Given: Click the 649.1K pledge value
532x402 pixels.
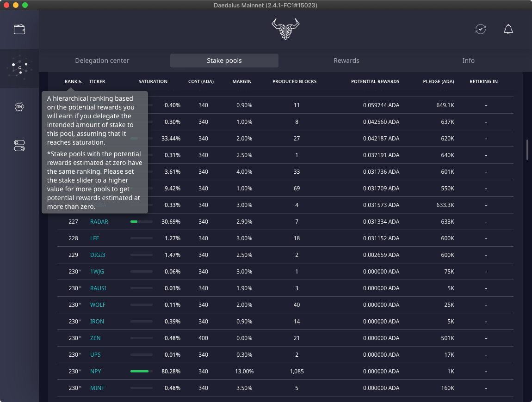Looking at the screenshot, I should (x=445, y=105).
